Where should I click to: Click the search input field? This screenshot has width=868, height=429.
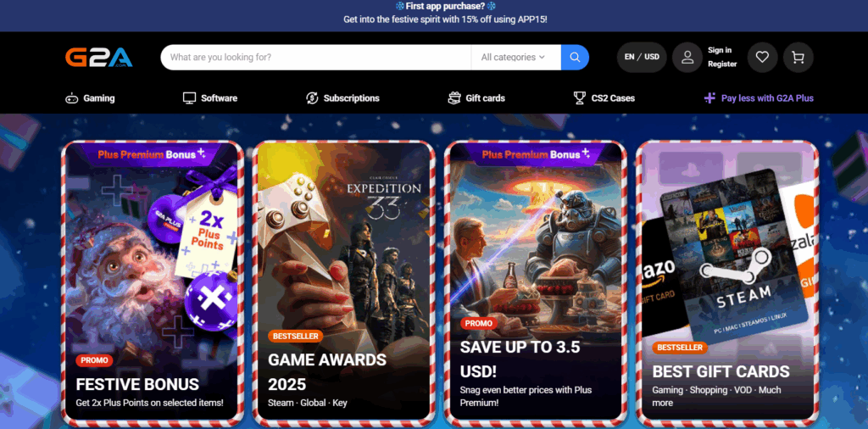(x=316, y=57)
